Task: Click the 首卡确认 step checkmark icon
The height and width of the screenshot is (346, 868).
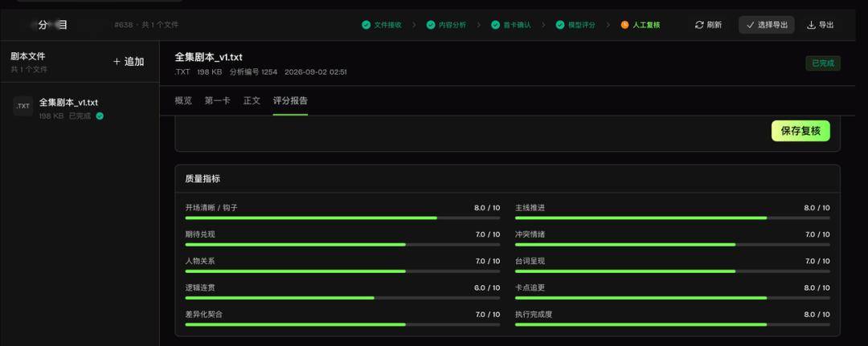Action: (495, 25)
